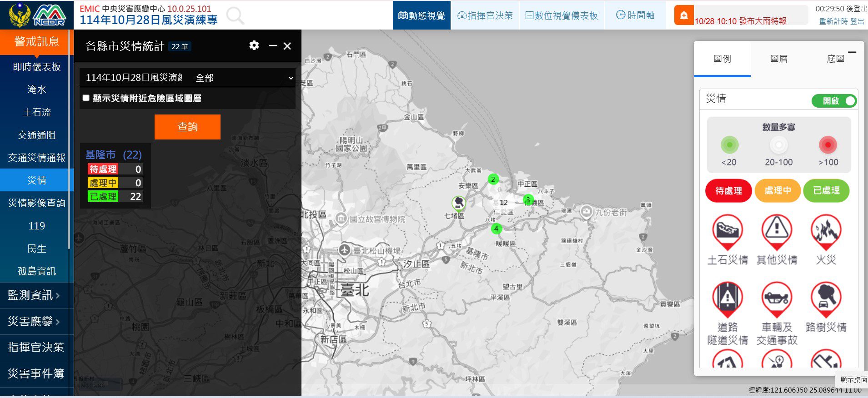This screenshot has width=868, height=398.
Task: Toggle the red 待處理 status filter
Action: tap(728, 190)
